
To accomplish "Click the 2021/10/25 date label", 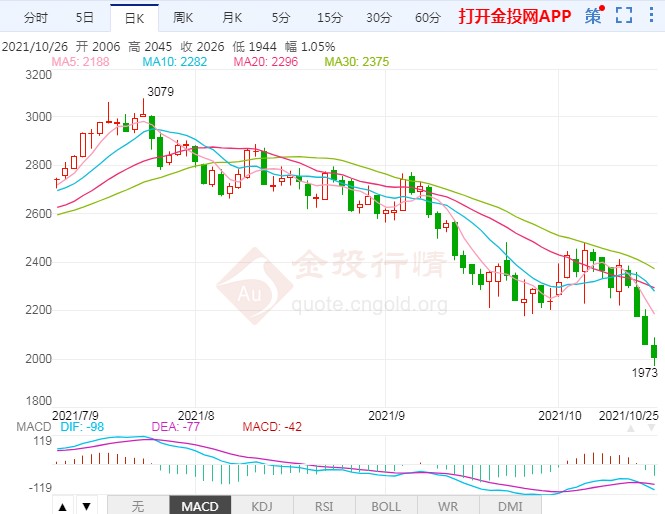I will click(x=629, y=416).
